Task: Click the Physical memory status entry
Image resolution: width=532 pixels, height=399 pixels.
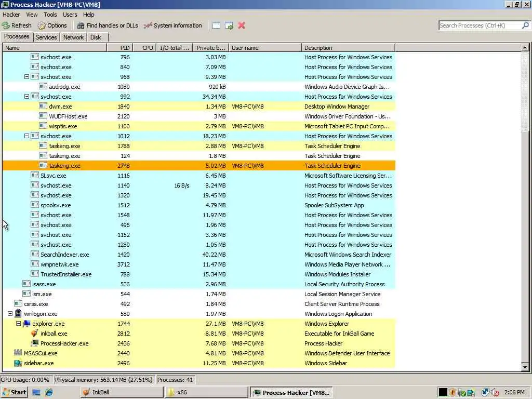Action: coord(104,380)
